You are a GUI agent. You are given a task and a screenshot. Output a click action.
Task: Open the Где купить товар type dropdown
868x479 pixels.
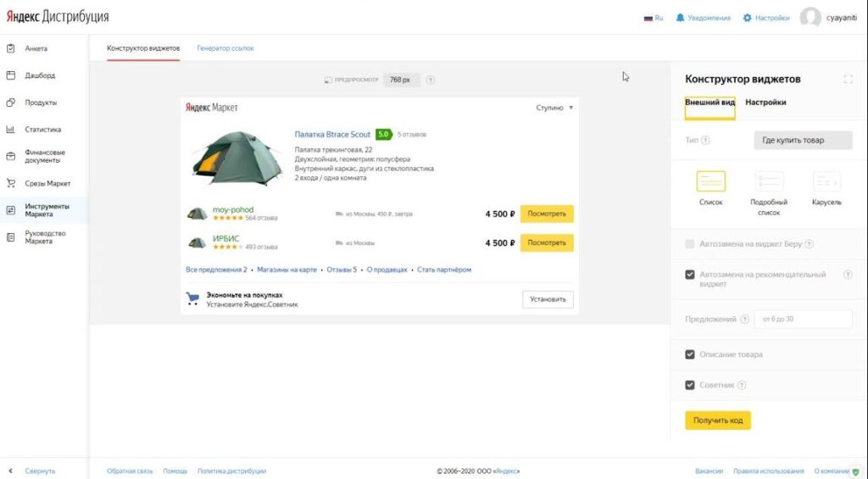[x=803, y=141]
